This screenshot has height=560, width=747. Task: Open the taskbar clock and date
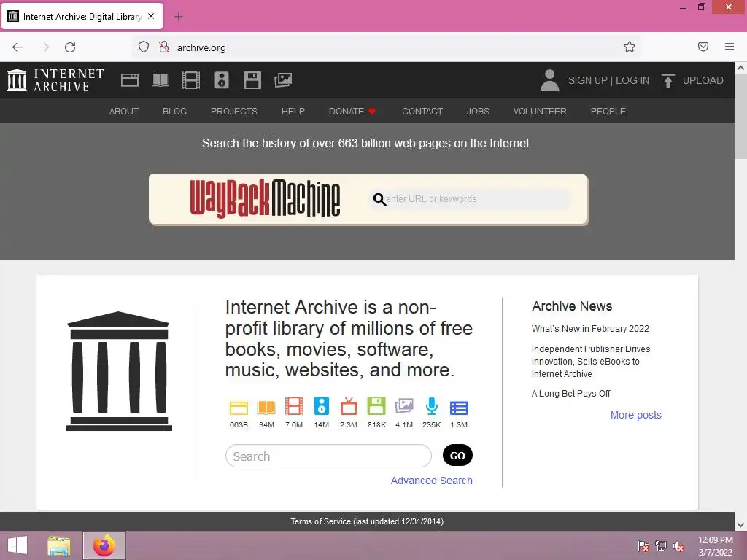(x=715, y=545)
